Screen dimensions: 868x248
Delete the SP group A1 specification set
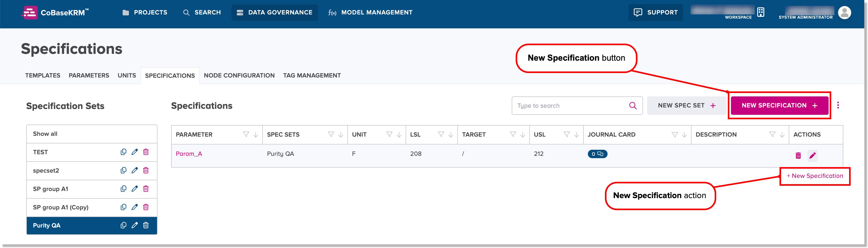coord(146,189)
